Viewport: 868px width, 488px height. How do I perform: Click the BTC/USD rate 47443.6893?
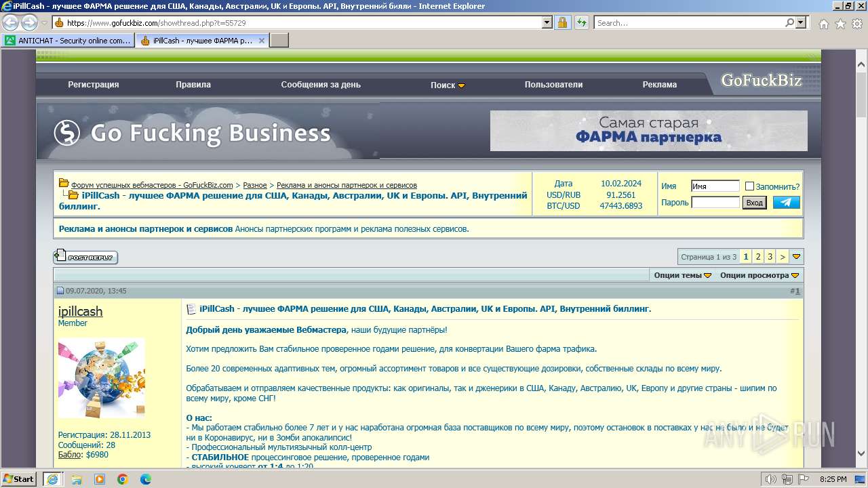(x=621, y=206)
